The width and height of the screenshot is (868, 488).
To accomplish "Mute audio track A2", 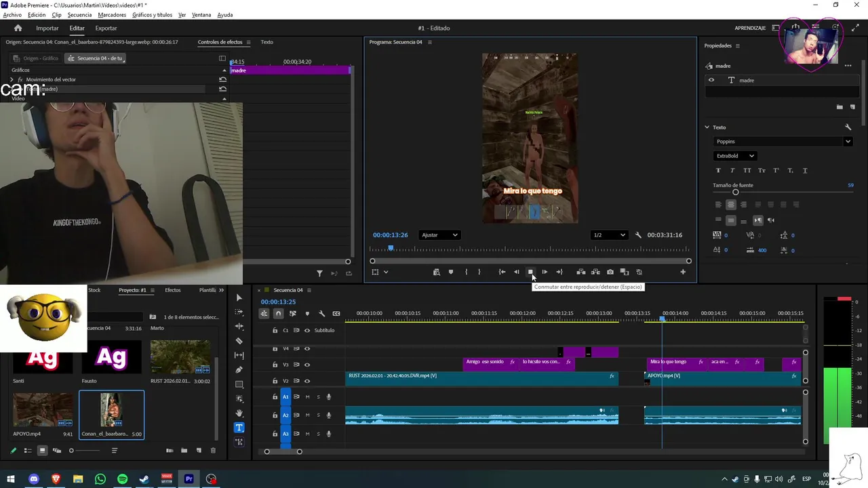I will click(x=307, y=415).
